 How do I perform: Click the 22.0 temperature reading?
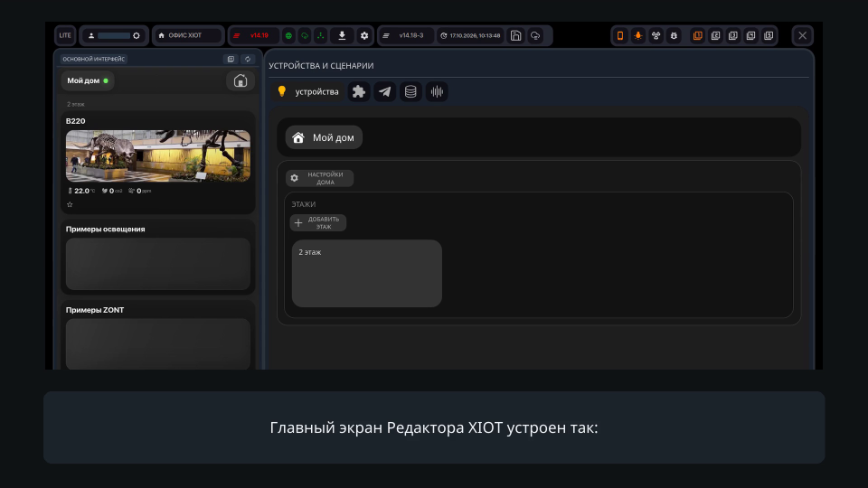pyautogui.click(x=81, y=191)
